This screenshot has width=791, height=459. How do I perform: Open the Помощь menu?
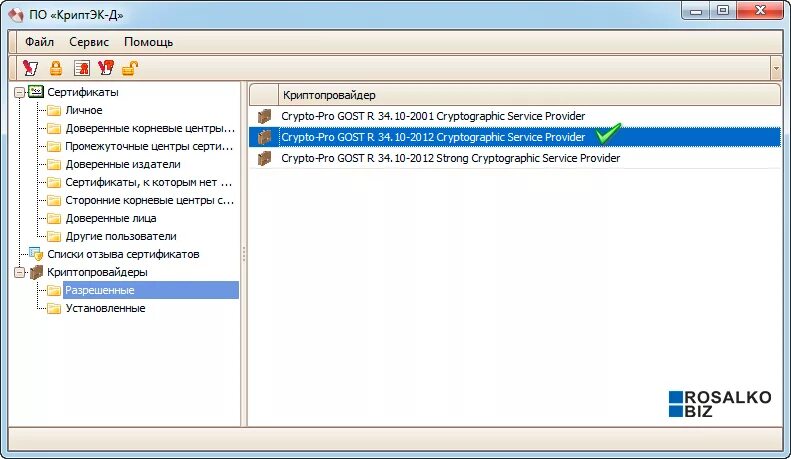pos(148,42)
